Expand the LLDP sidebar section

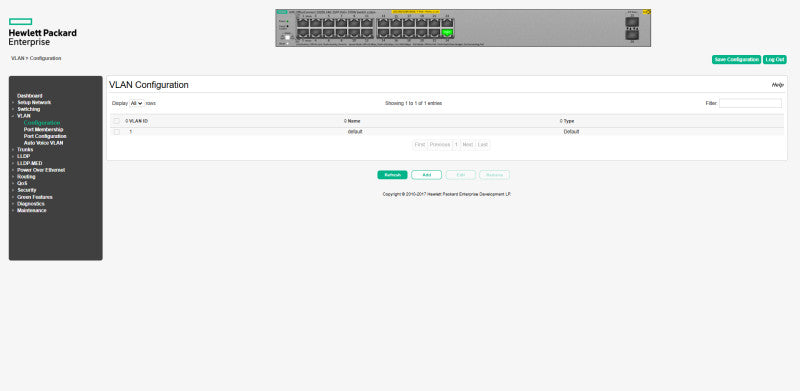coord(23,156)
